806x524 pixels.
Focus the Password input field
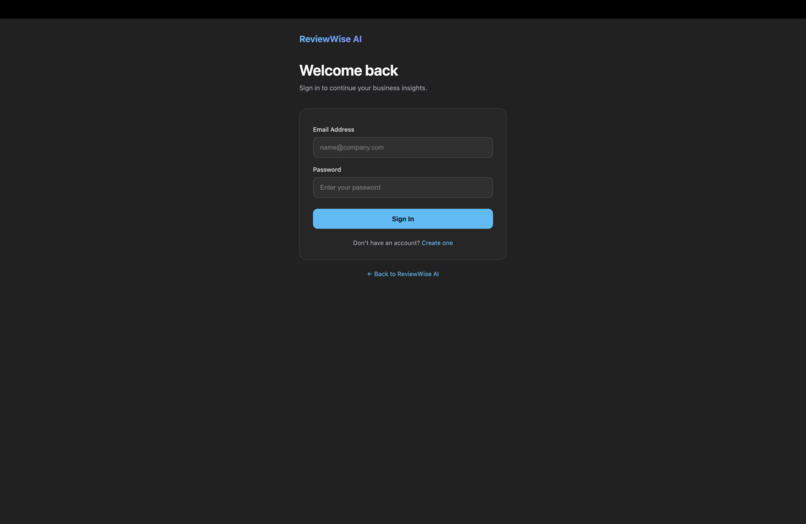(402, 188)
